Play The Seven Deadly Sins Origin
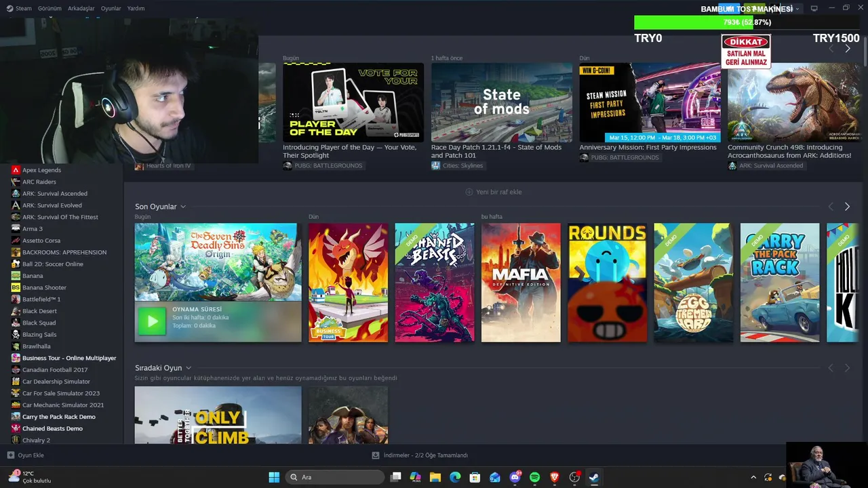868x488 pixels. [x=152, y=321]
